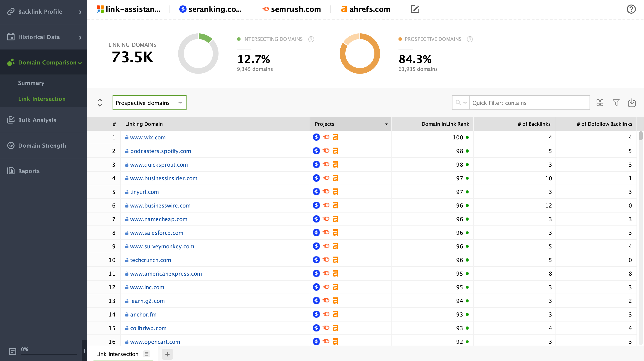Click the grid view columns icon
644x361 pixels.
[600, 103]
